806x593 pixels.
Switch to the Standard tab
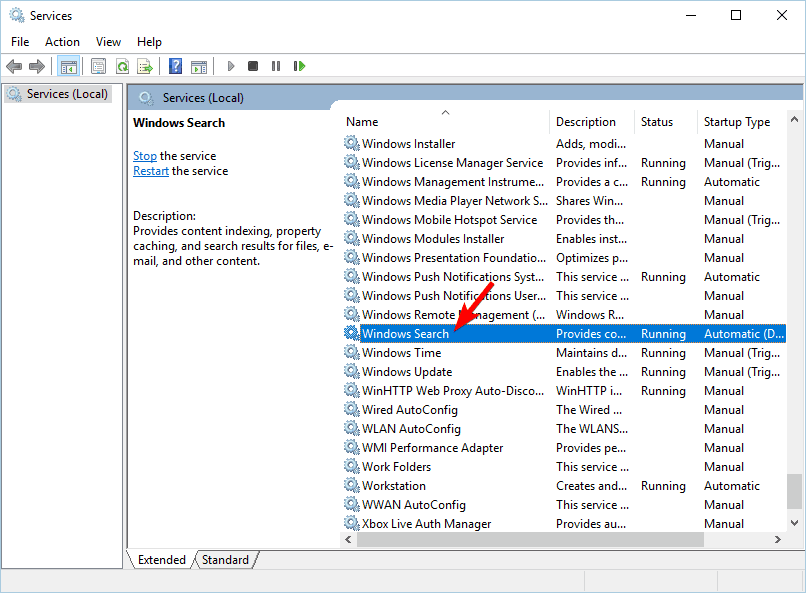225,560
